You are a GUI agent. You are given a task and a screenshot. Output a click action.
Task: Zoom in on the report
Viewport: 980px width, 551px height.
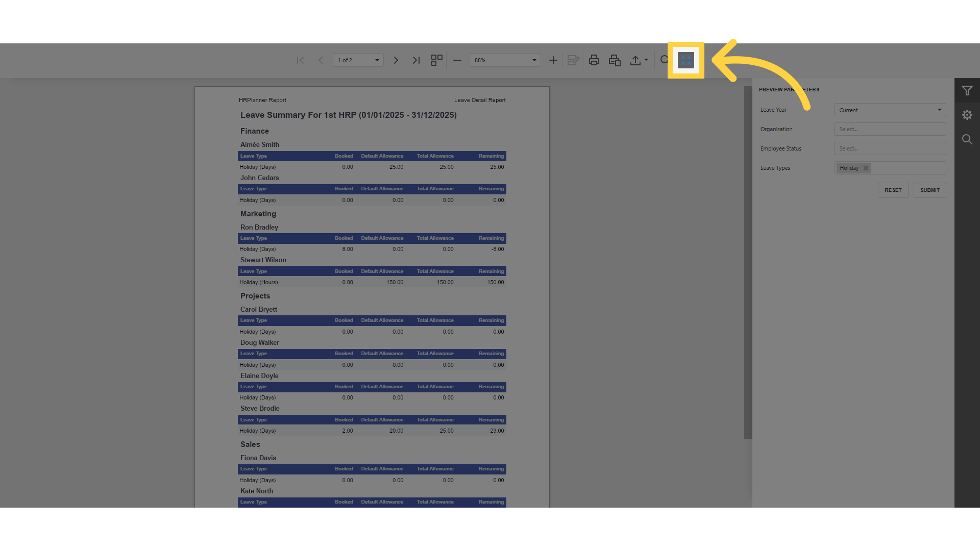click(x=553, y=60)
